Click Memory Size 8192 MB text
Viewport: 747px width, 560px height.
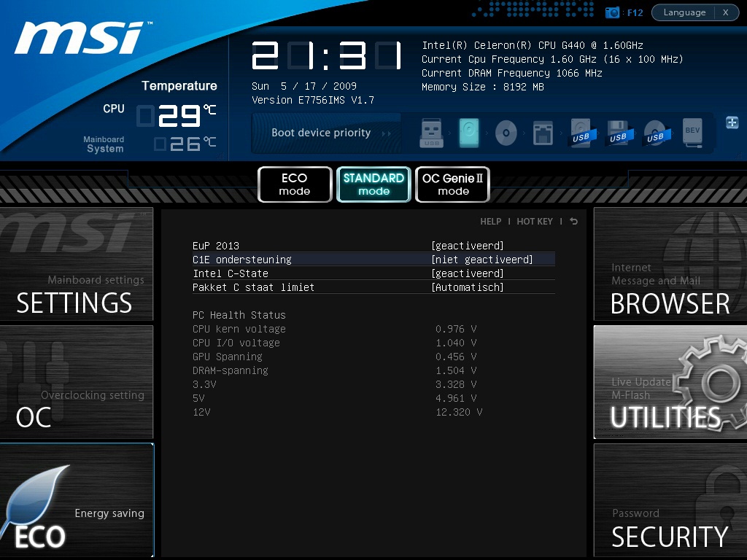483,87
